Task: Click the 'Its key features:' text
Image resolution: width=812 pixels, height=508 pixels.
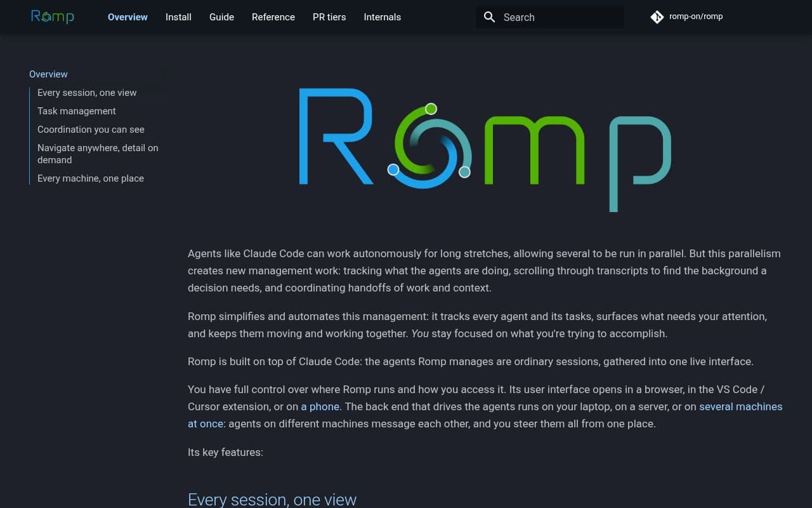Action: tap(225, 452)
